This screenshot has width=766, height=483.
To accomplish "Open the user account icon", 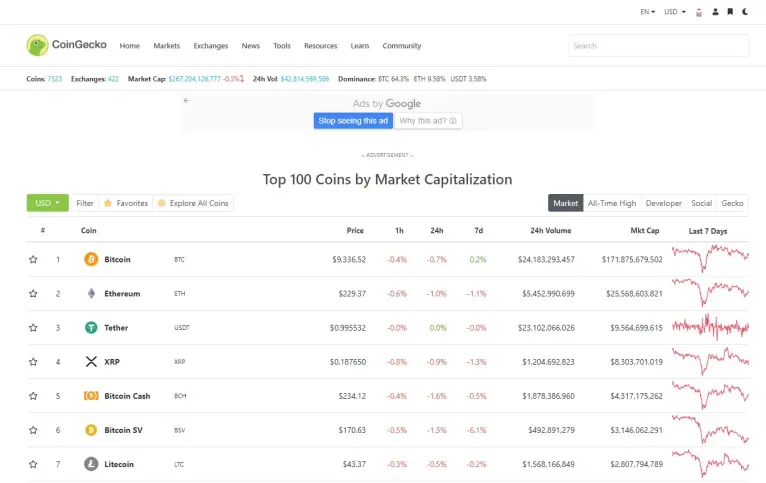I will click(715, 12).
